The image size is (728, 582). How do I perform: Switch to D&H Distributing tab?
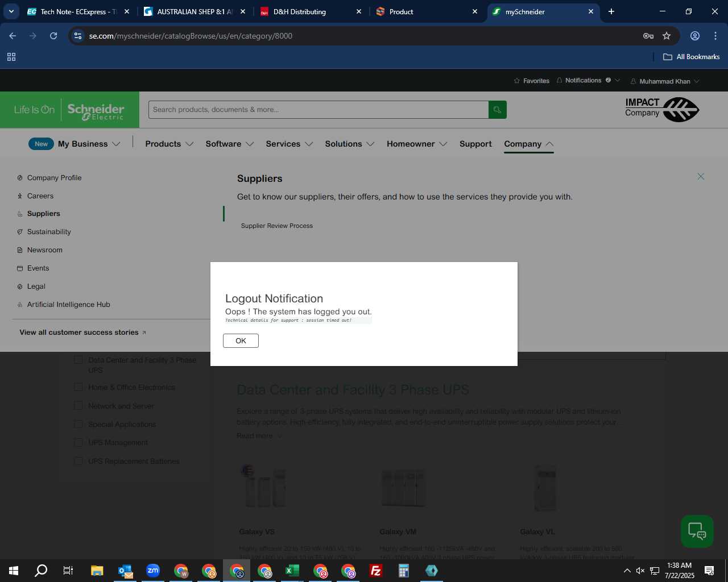[311, 11]
